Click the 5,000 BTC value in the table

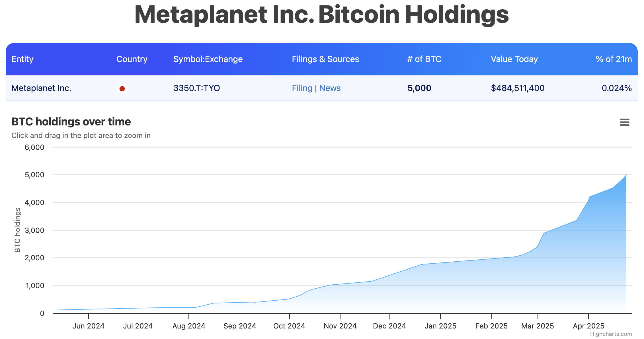tap(419, 88)
